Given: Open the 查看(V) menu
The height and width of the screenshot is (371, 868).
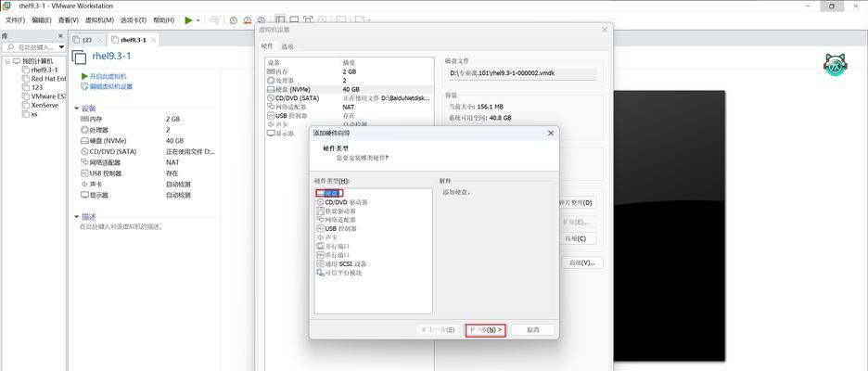Looking at the screenshot, I should tap(68, 19).
